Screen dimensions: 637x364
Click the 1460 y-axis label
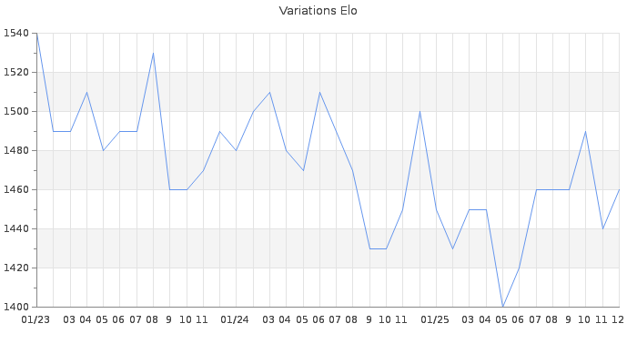coord(16,190)
